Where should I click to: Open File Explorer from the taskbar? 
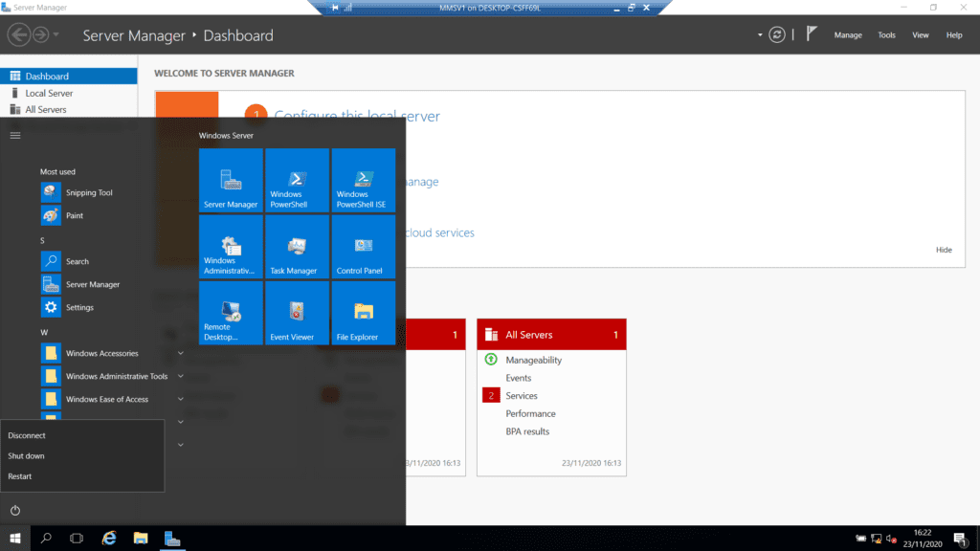pyautogui.click(x=141, y=538)
